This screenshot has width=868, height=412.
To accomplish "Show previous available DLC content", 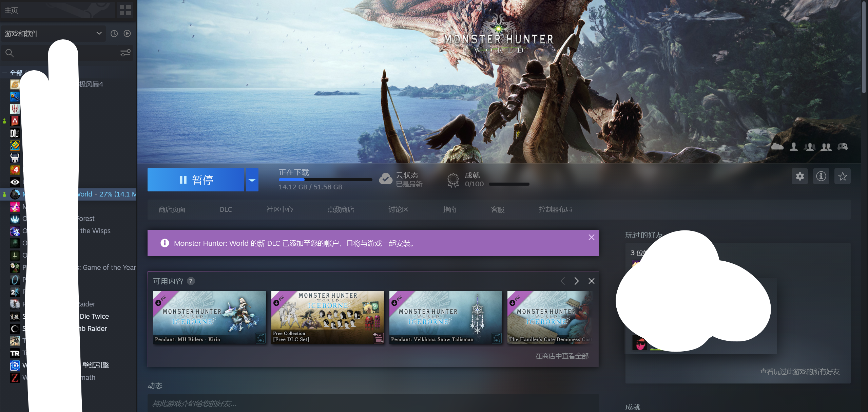I will [562, 281].
